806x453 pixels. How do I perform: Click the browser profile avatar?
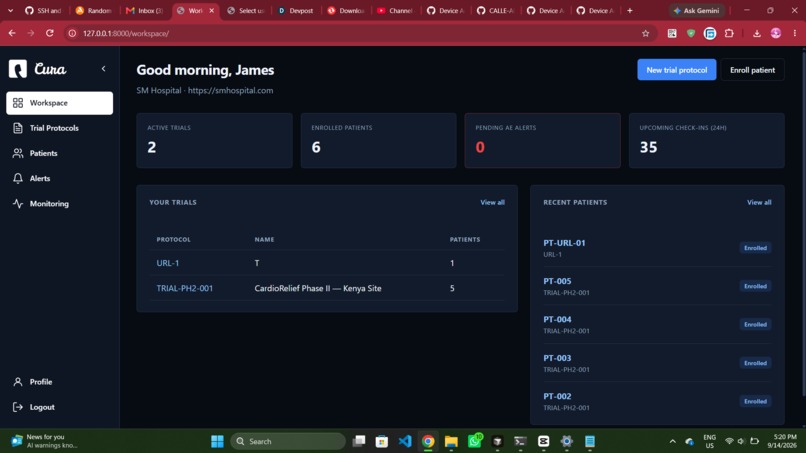pos(776,33)
